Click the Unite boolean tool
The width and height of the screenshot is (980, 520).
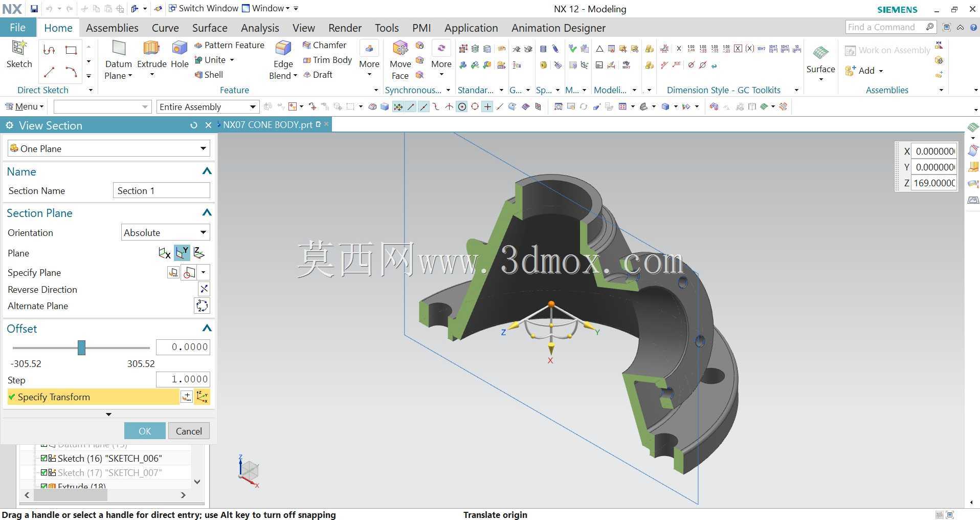[210, 60]
